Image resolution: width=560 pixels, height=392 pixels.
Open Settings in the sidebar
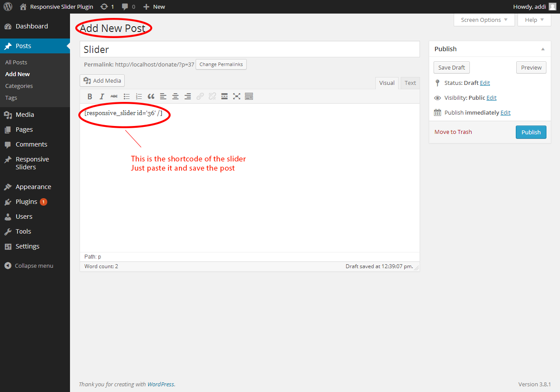point(35,246)
